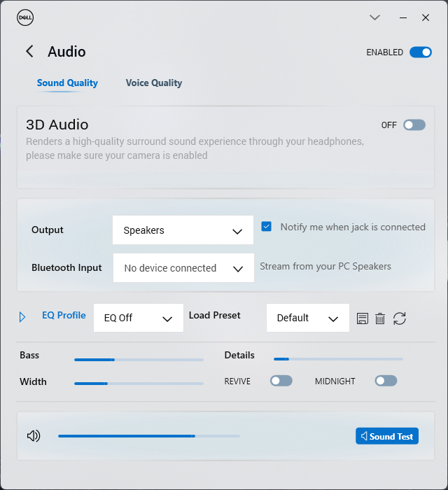Turn on the 3D Audio toggle
This screenshot has width=448, height=490.
(x=414, y=125)
